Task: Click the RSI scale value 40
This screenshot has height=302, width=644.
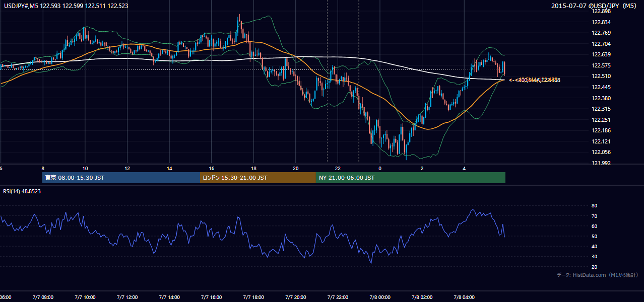Action: point(594,246)
